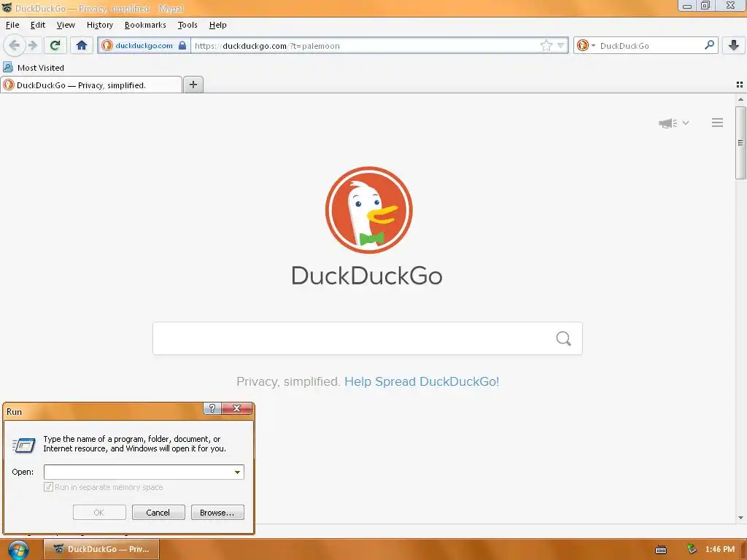Click the tab groups grid icon
This screenshot has height=560, width=747.
click(x=740, y=85)
